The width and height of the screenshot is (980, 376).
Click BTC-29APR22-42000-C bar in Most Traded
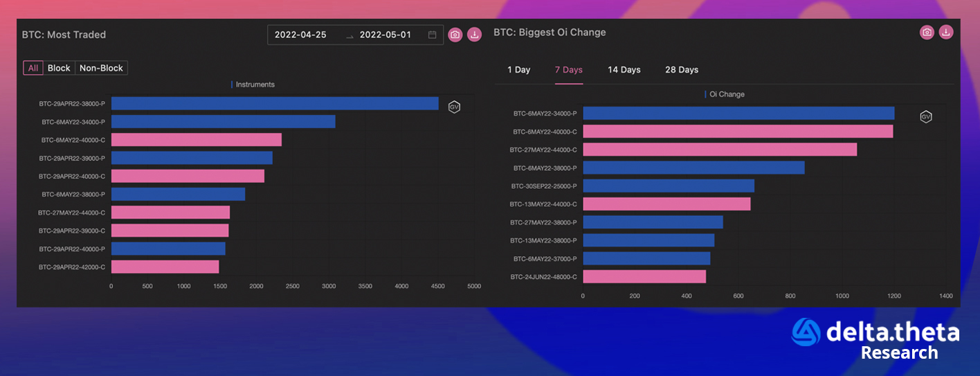[165, 267]
